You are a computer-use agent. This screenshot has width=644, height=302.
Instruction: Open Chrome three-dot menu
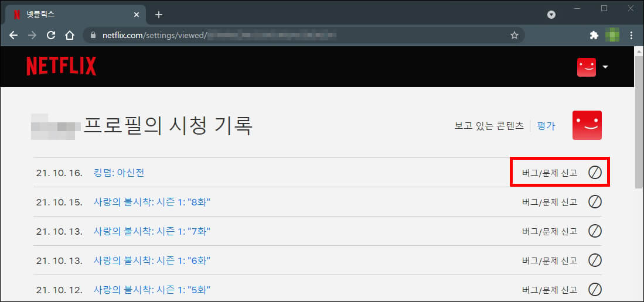coord(631,36)
